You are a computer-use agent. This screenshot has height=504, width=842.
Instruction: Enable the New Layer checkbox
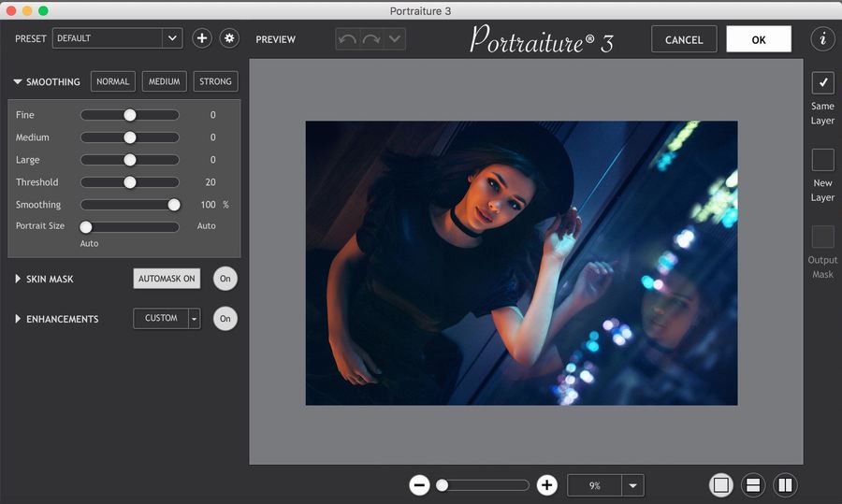tap(822, 160)
